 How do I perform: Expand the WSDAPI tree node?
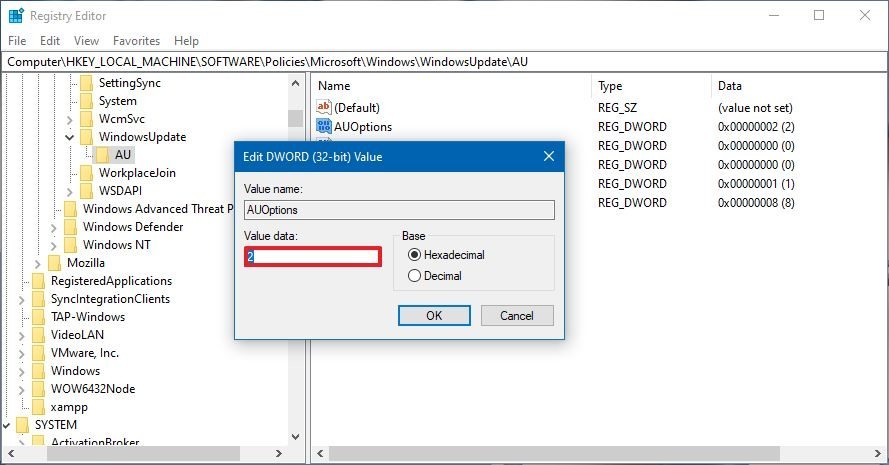click(69, 192)
